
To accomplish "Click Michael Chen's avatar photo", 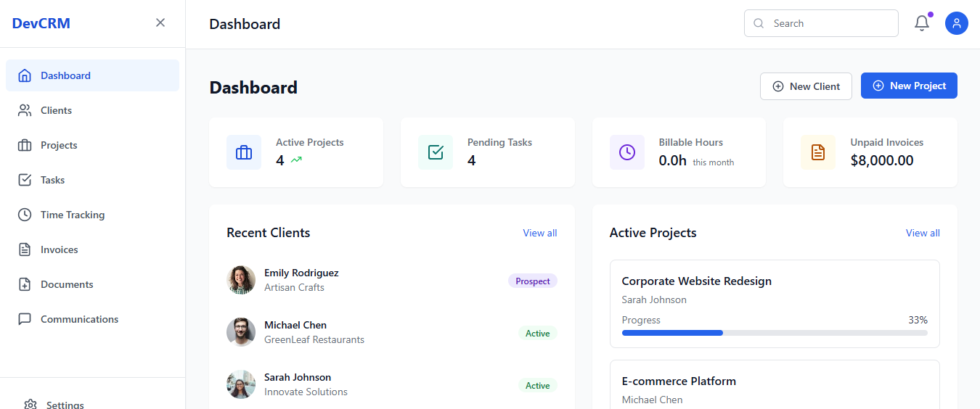I will 241,332.
